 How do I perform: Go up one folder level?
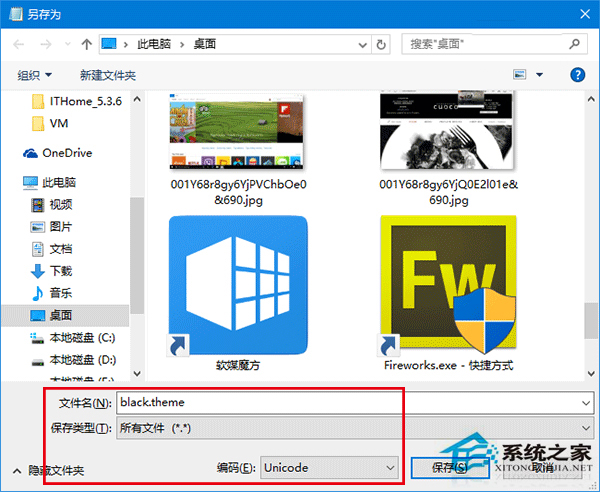tap(87, 44)
